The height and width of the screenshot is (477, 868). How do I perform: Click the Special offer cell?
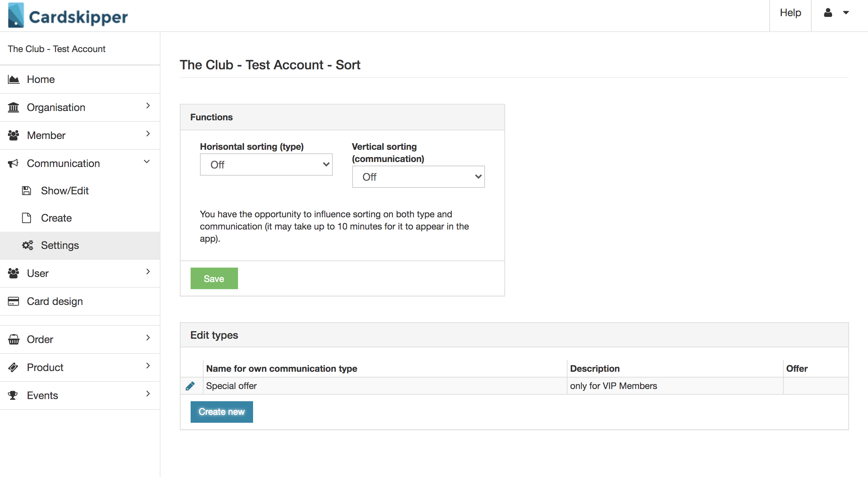point(385,386)
